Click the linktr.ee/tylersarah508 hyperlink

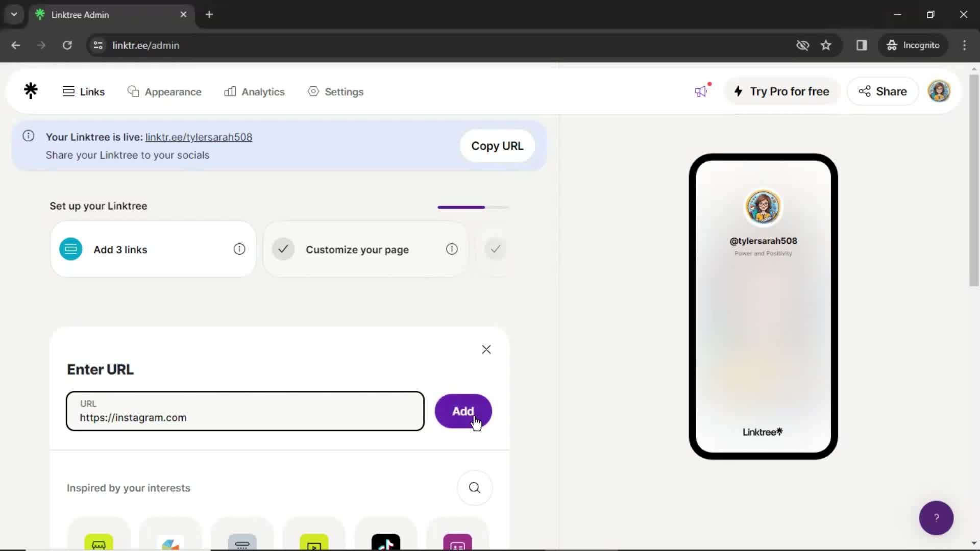point(199,137)
